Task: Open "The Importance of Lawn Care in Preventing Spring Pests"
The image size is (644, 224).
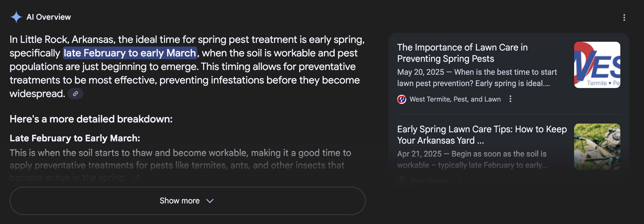Action: (462, 53)
